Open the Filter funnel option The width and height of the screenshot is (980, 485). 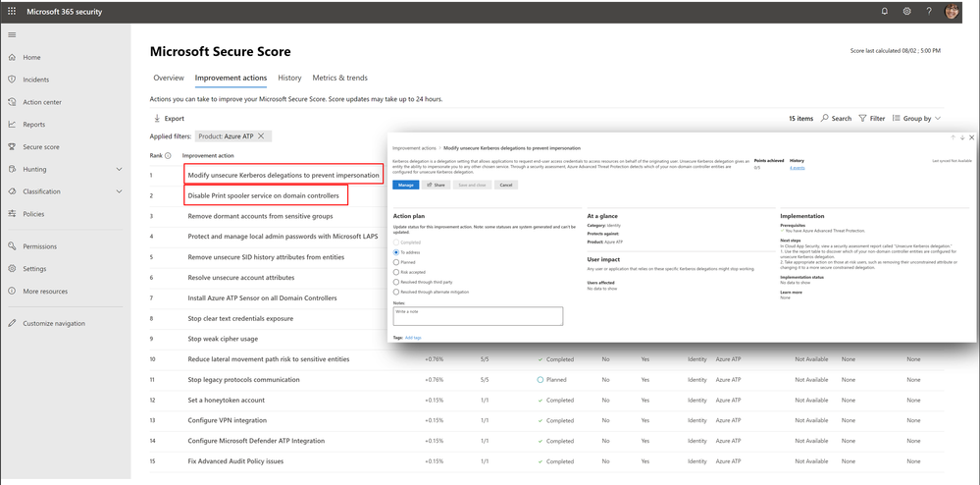click(872, 118)
